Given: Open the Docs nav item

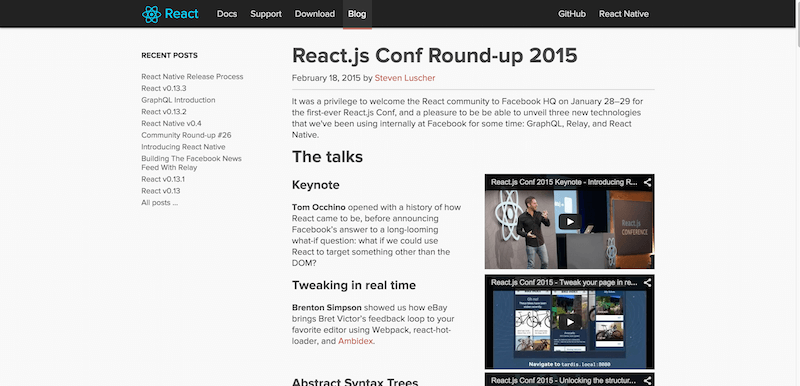Looking at the screenshot, I should (x=227, y=14).
